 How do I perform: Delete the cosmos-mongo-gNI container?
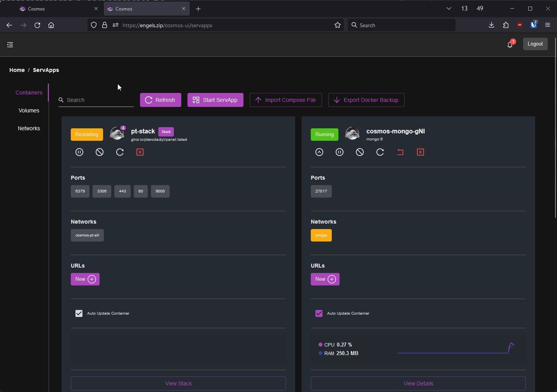420,152
